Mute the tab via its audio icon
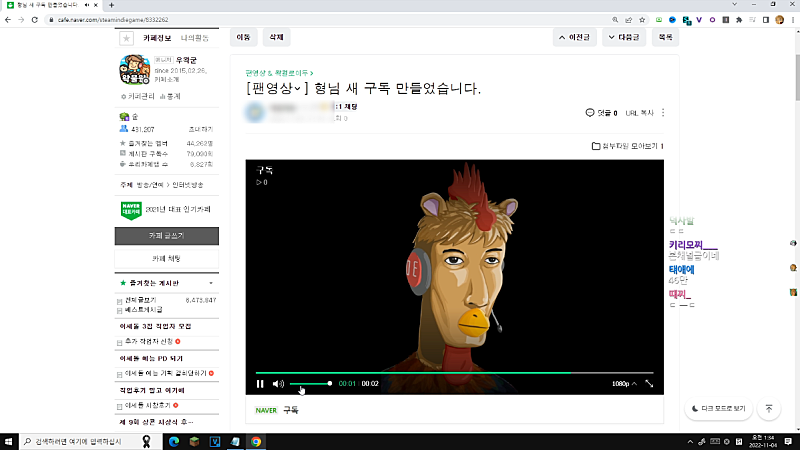Screen dimensions: 800x450 tap(87, 5)
